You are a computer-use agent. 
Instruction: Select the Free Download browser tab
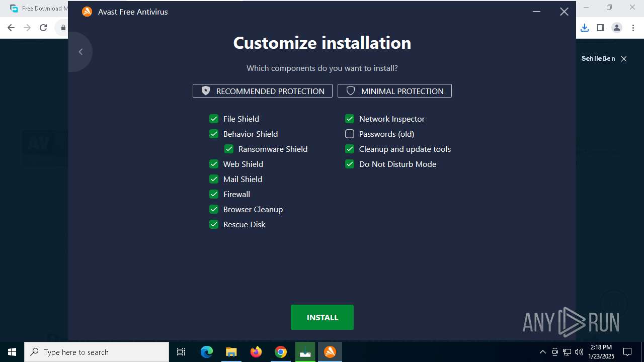pyautogui.click(x=38, y=9)
